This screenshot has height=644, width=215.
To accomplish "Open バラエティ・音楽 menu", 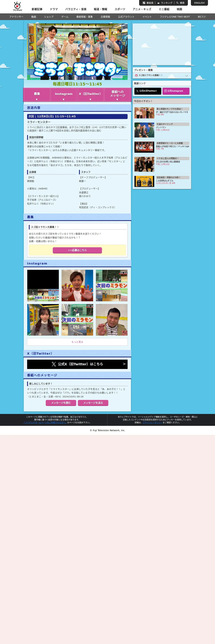I will click(x=76, y=9).
